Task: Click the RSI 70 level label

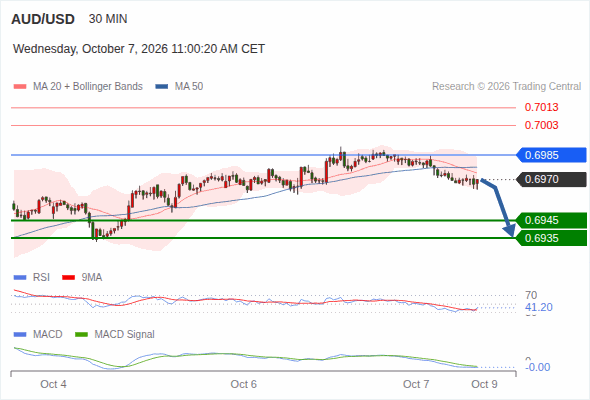Action: point(531,295)
